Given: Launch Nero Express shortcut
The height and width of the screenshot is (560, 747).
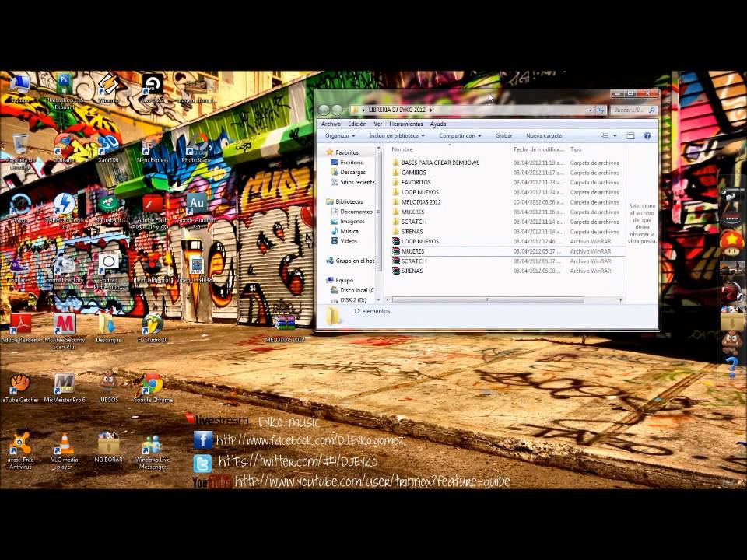Looking at the screenshot, I should 153,148.
